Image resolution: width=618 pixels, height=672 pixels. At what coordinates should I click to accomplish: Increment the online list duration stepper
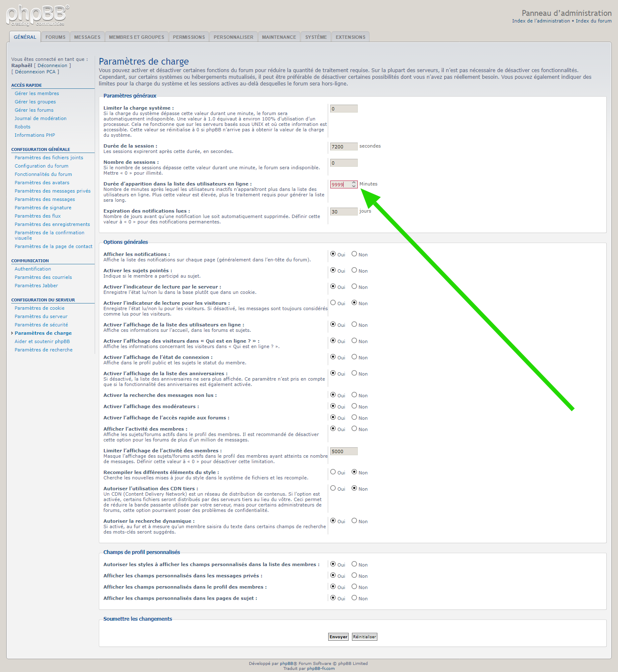354,183
